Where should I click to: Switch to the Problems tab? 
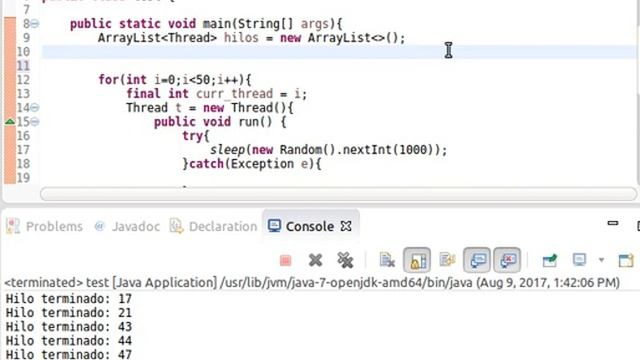click(44, 226)
